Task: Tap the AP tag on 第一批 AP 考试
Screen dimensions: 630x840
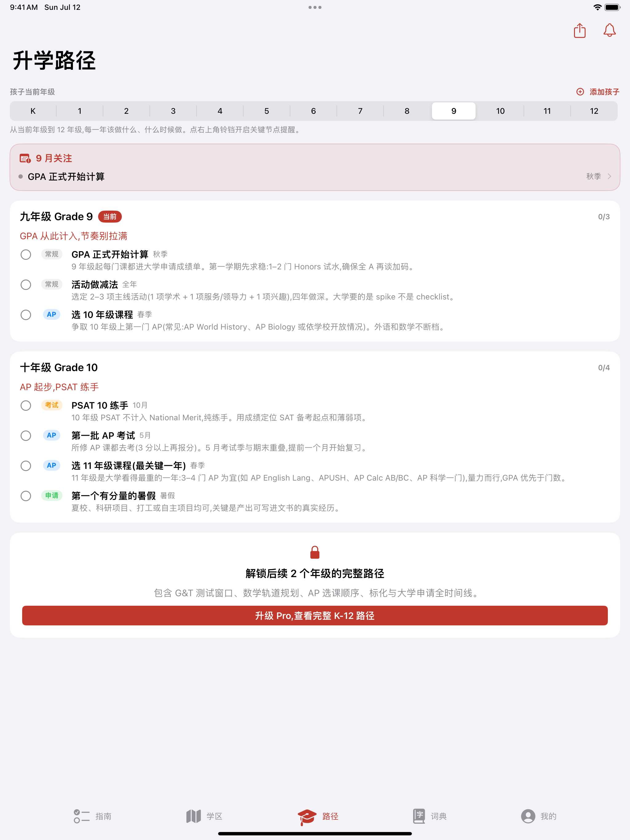Action: [x=52, y=435]
